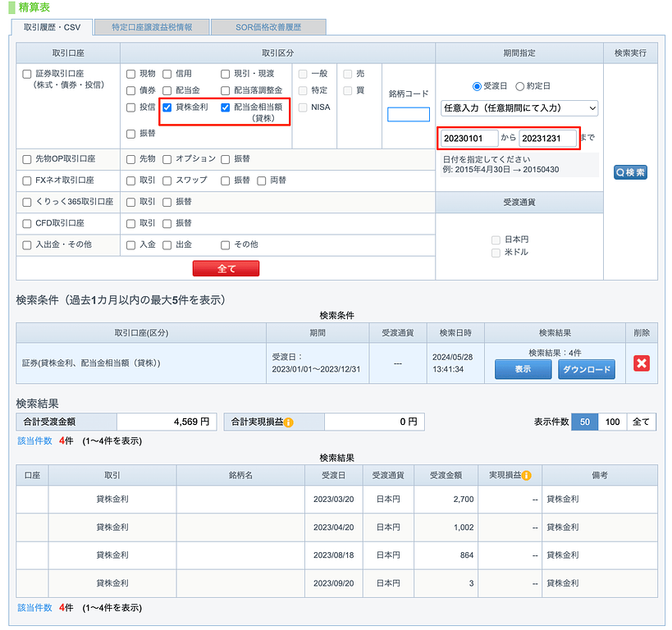
Task: Select the 約定日 radio button
Action: point(519,86)
